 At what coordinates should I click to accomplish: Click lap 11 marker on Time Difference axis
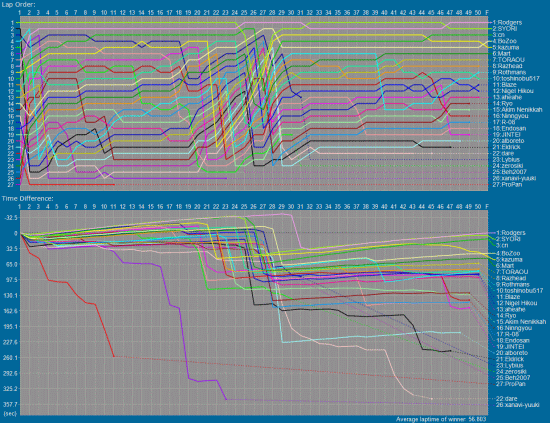click(113, 207)
